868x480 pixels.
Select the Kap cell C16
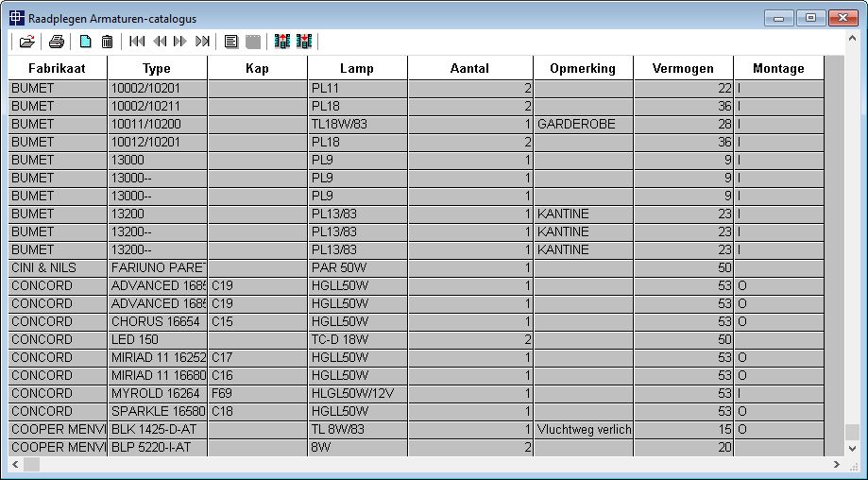[258, 375]
